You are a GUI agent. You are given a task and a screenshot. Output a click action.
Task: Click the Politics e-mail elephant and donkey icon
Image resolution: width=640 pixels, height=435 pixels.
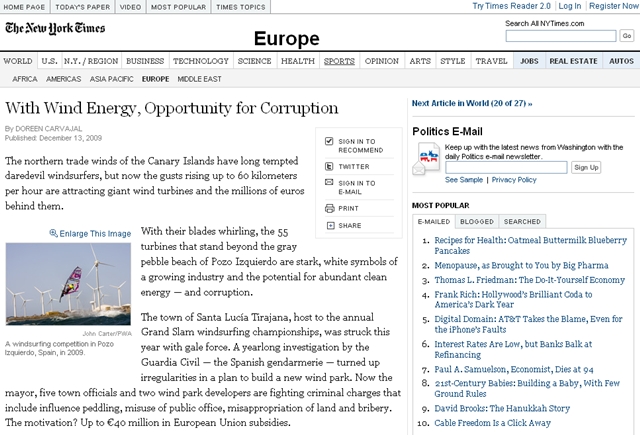coord(427,160)
